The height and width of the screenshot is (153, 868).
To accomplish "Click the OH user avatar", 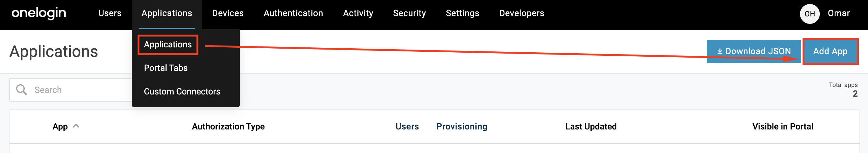I will 809,14.
